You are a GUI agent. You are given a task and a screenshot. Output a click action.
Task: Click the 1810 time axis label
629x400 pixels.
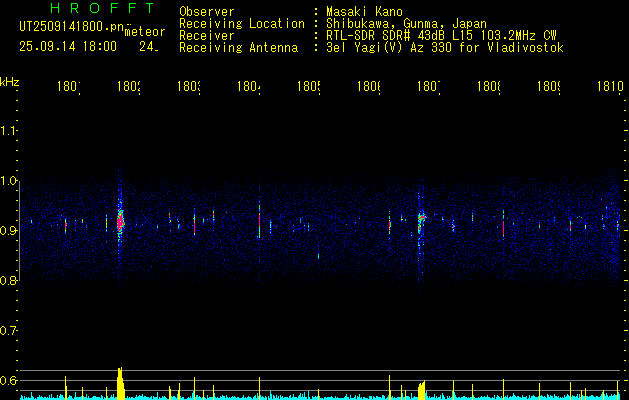(610, 86)
